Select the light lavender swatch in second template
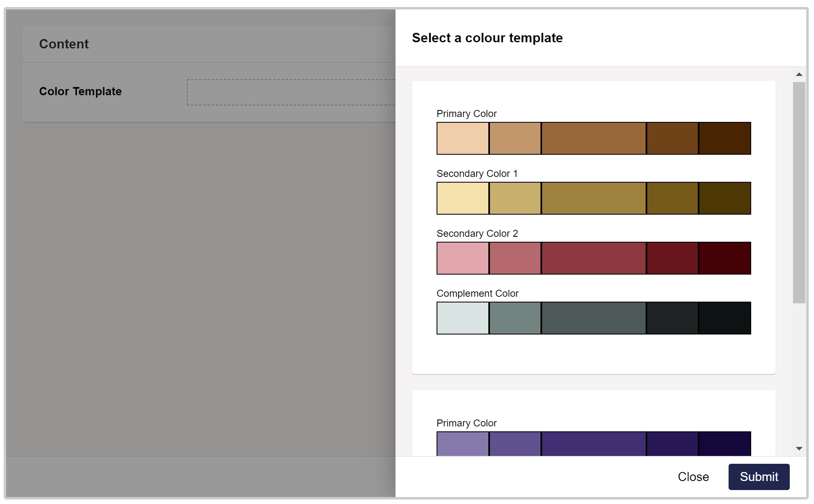This screenshot has height=504, width=814. click(462, 444)
